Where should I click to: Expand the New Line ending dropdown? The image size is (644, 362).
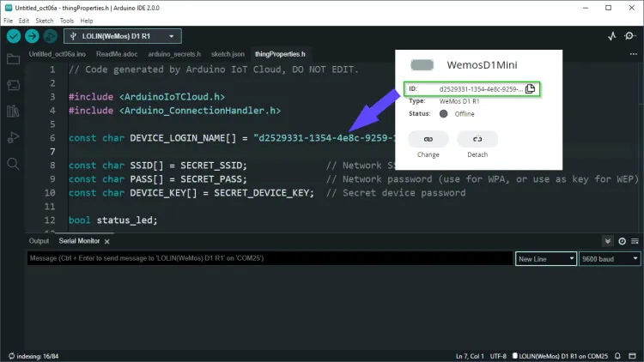[x=546, y=258]
